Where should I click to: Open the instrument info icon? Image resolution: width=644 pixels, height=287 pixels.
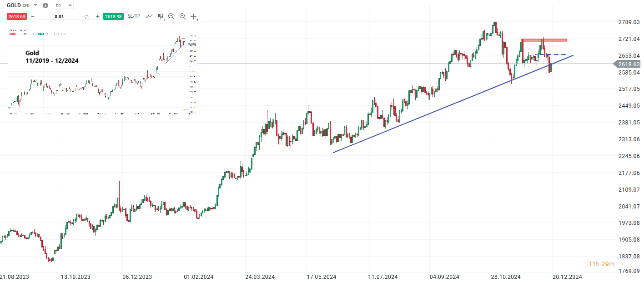coord(45,5)
